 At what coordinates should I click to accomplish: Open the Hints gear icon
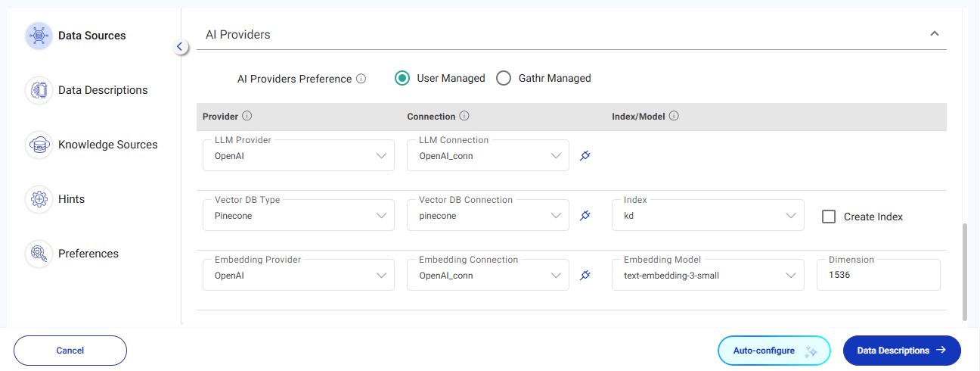pyautogui.click(x=39, y=199)
